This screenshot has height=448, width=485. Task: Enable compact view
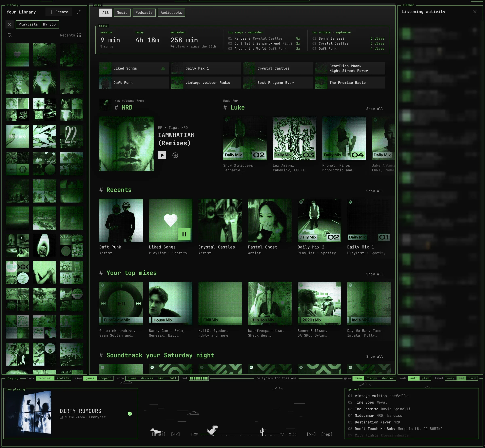(x=105, y=378)
